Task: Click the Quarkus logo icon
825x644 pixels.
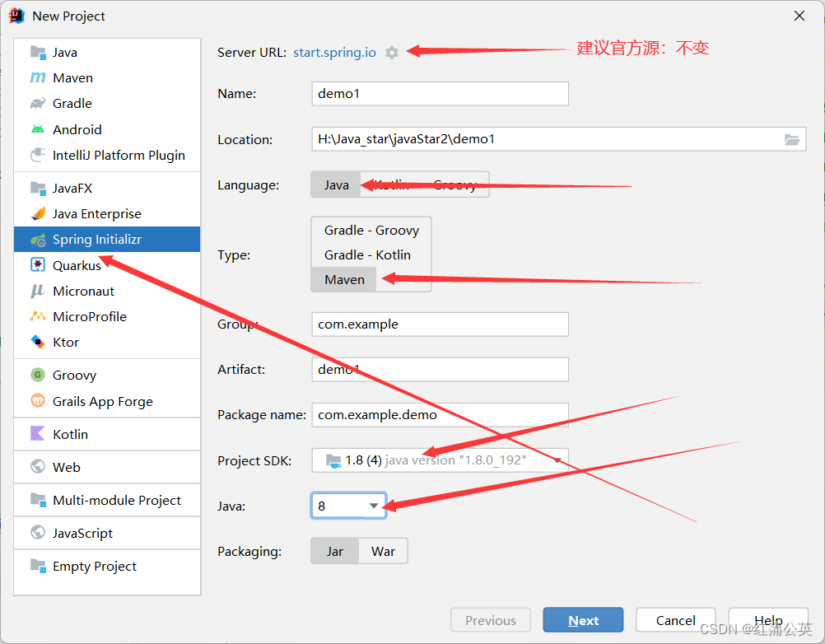Action: click(38, 264)
